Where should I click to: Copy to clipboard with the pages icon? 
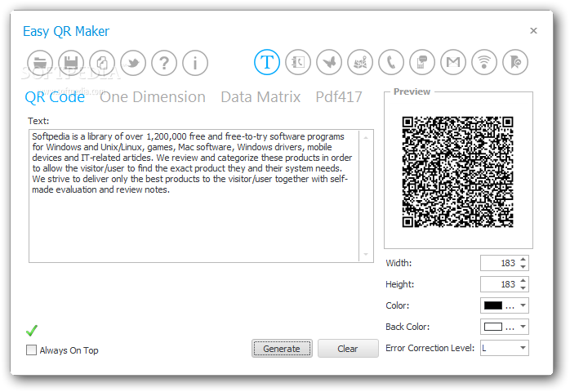click(x=102, y=63)
